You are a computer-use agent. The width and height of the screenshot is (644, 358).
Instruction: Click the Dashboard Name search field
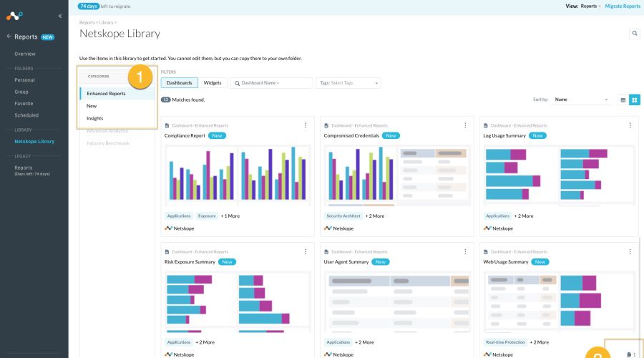point(271,83)
